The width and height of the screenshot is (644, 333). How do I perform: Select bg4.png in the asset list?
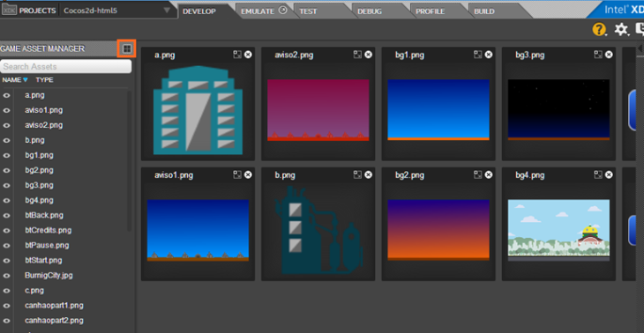tap(39, 201)
